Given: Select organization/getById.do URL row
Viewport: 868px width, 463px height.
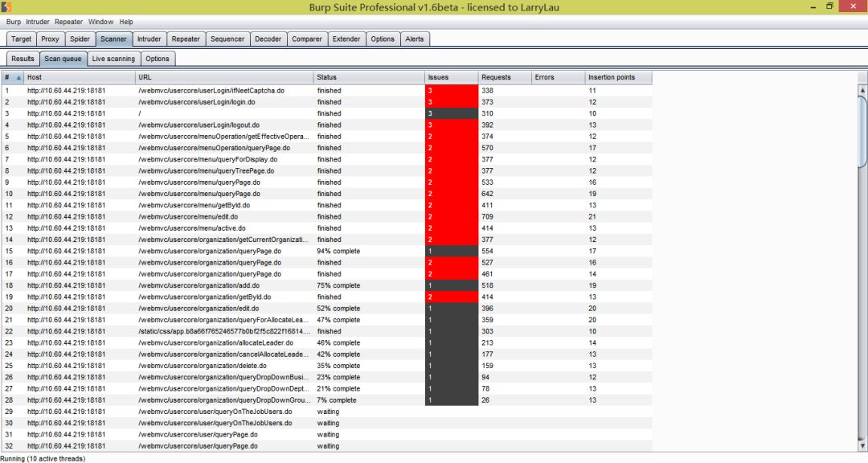Looking at the screenshot, I should pyautogui.click(x=204, y=297).
